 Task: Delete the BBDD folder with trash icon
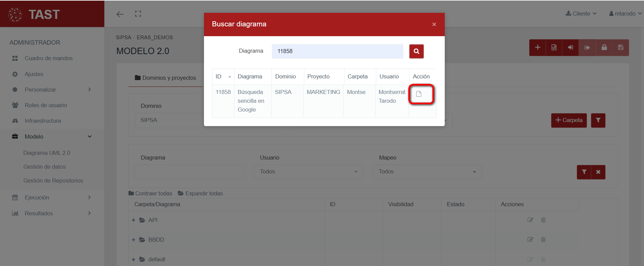pyautogui.click(x=543, y=240)
